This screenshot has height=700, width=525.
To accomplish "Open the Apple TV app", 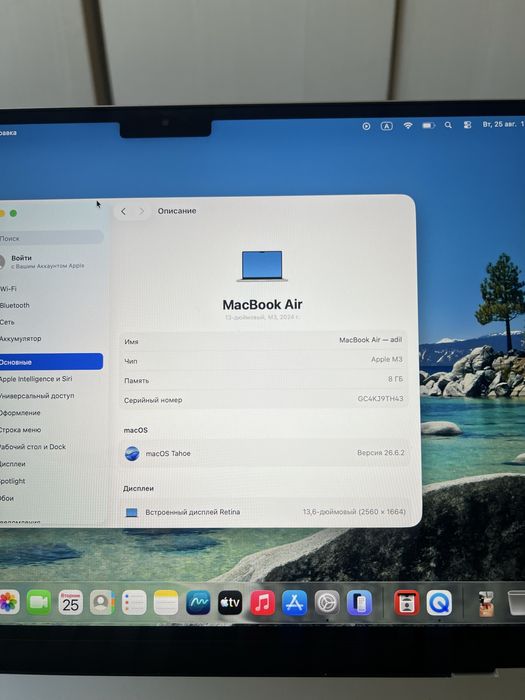I will pos(230,603).
